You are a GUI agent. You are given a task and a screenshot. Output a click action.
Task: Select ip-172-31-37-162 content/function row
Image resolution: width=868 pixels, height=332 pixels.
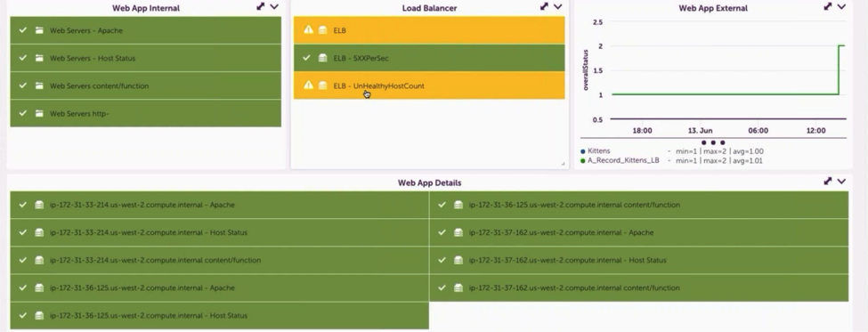point(639,287)
